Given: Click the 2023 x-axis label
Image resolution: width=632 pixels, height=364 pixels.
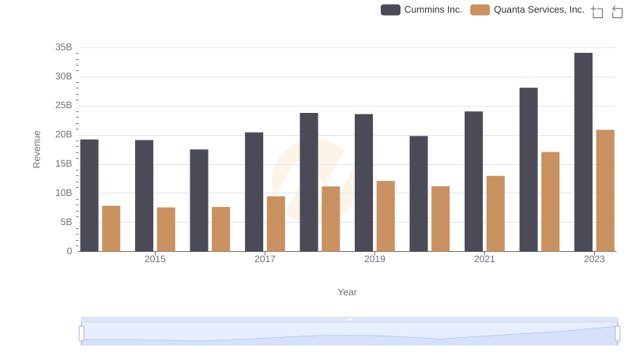Looking at the screenshot, I should coord(595,259).
